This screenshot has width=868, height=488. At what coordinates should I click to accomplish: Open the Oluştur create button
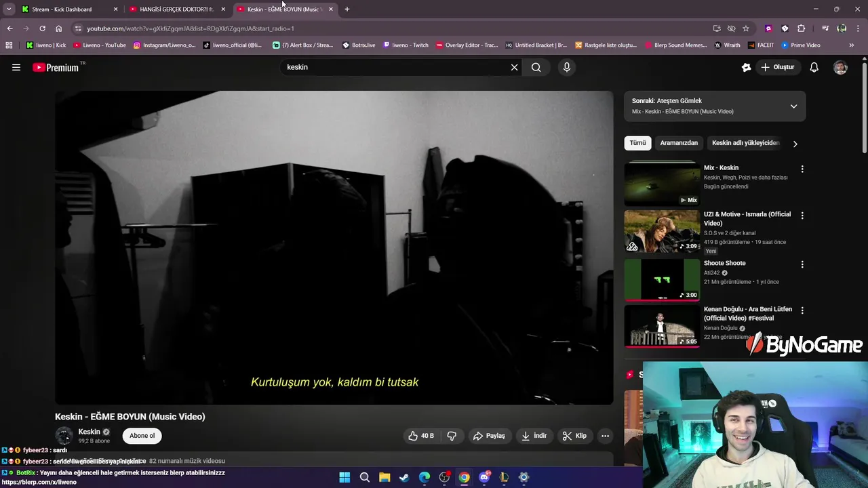[x=778, y=67]
